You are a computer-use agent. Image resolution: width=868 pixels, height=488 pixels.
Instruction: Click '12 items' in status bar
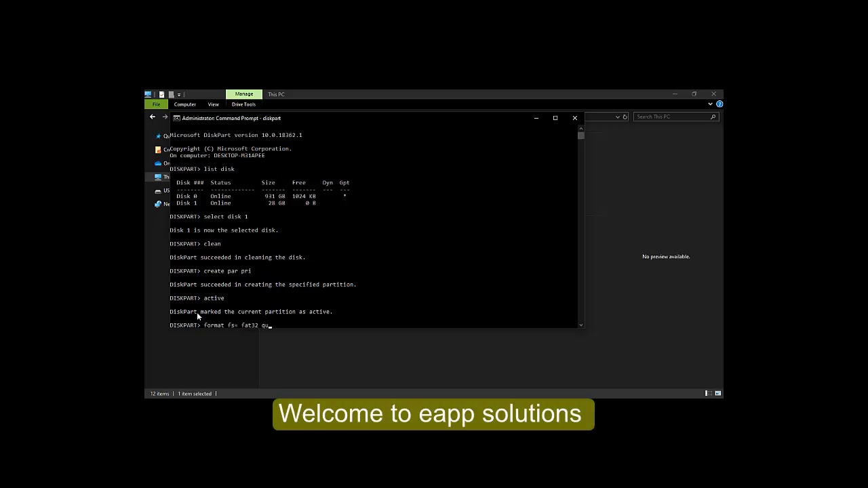pos(160,394)
